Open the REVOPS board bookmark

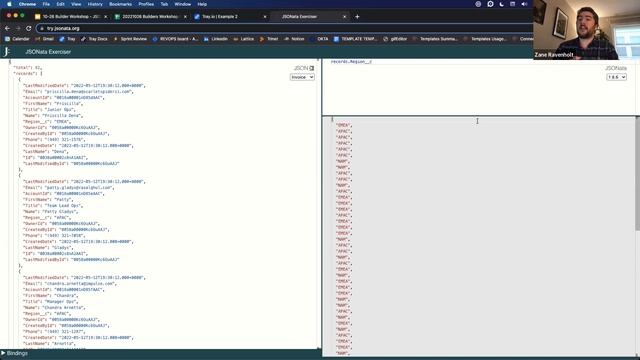[175, 39]
